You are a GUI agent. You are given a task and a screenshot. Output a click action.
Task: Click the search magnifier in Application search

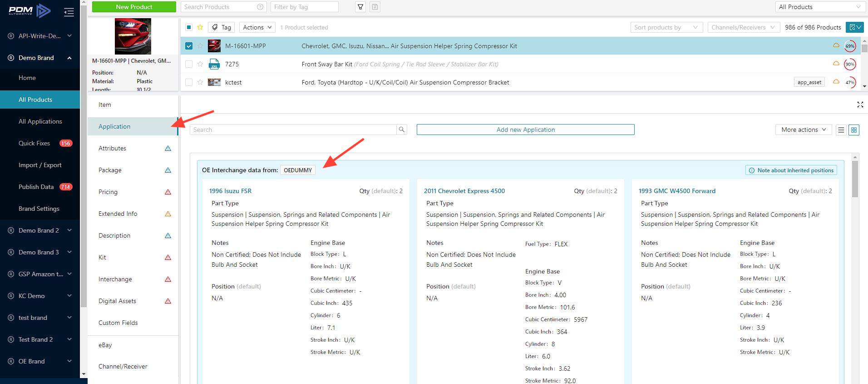click(x=402, y=130)
